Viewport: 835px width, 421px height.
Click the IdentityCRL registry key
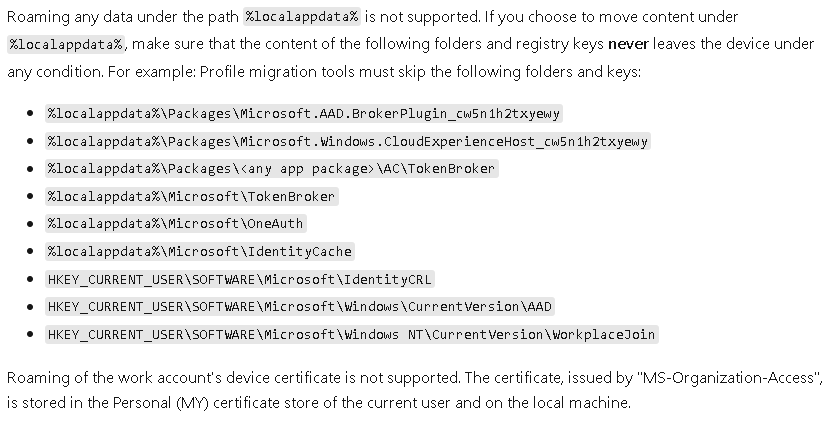pos(240,279)
